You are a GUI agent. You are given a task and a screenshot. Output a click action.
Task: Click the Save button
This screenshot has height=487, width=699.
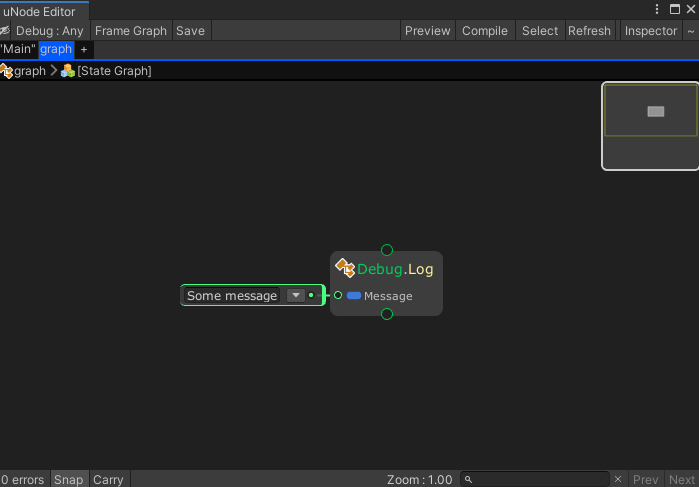[x=190, y=31]
